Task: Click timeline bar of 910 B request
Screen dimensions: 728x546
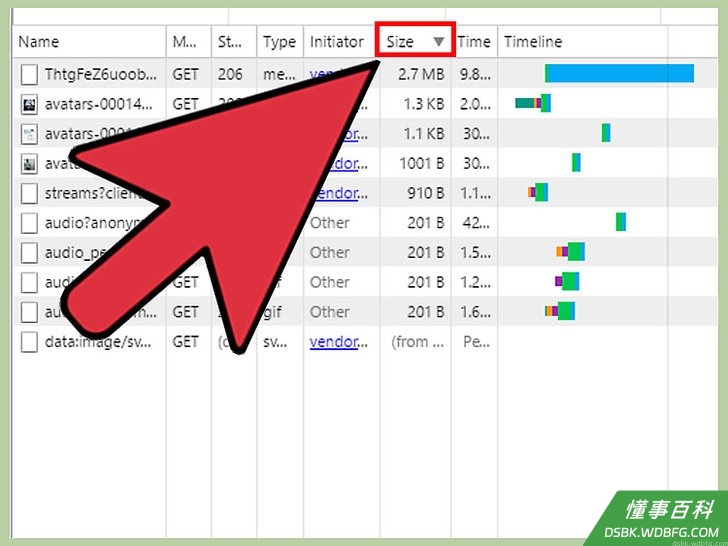Action: (538, 192)
